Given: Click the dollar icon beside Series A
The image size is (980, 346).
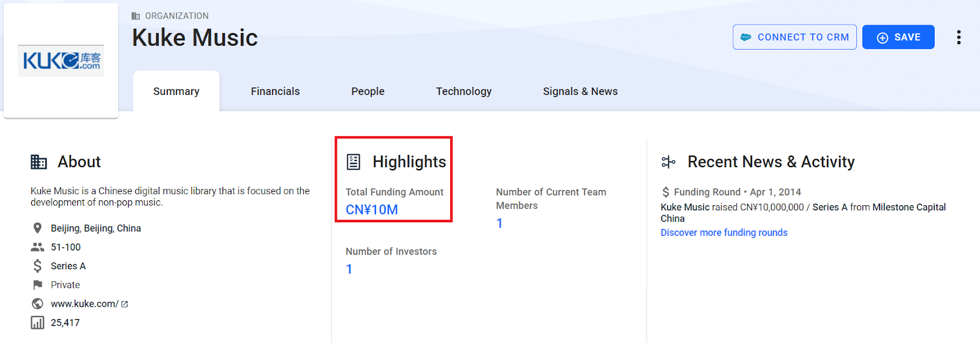Looking at the screenshot, I should coord(37,266).
